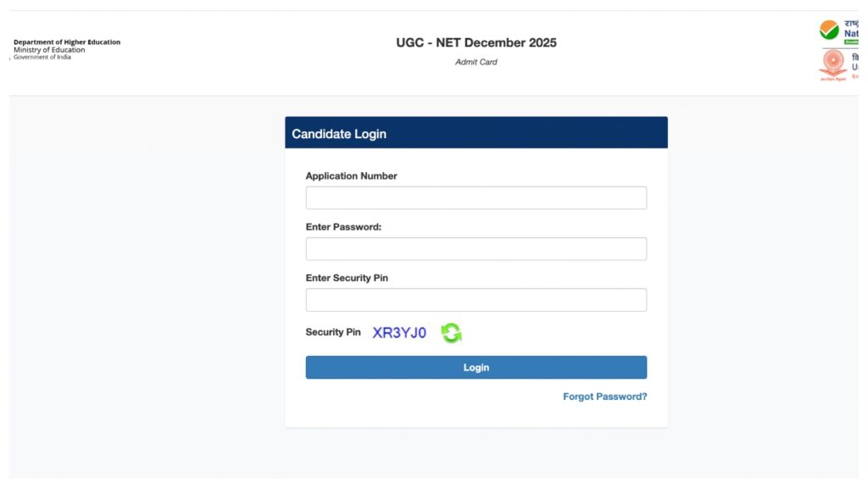This screenshot has height=488, width=868.
Task: Open the Forgot Password link
Action: (x=605, y=396)
